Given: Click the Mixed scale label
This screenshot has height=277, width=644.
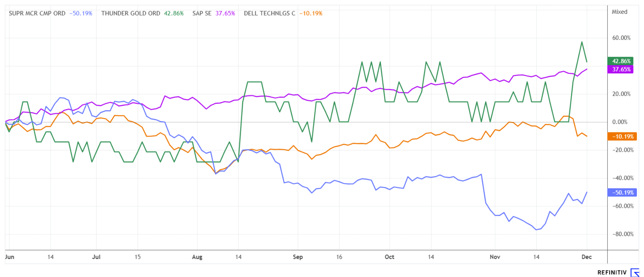Looking at the screenshot, I should 619,12.
